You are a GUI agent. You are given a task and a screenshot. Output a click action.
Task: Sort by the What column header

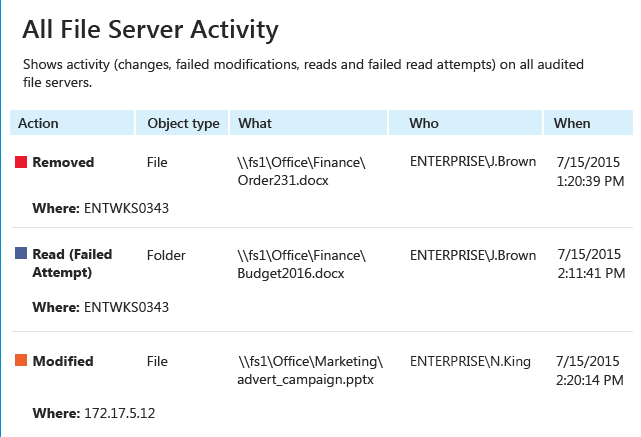point(308,123)
